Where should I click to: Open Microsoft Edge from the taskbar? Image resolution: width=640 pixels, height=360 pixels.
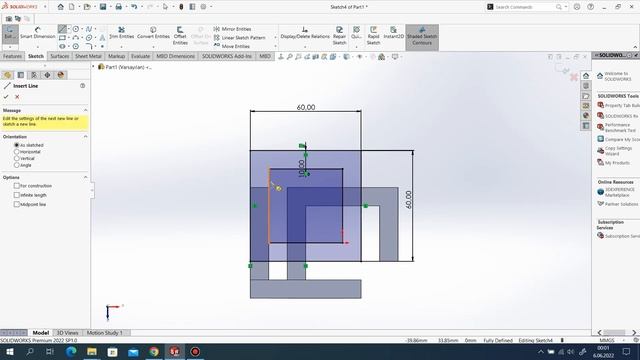click(x=71, y=351)
